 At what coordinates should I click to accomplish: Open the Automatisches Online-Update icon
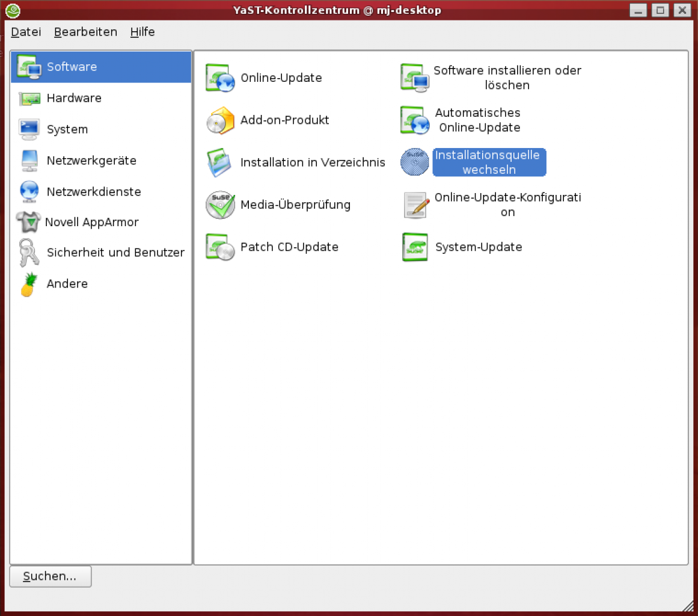414,120
